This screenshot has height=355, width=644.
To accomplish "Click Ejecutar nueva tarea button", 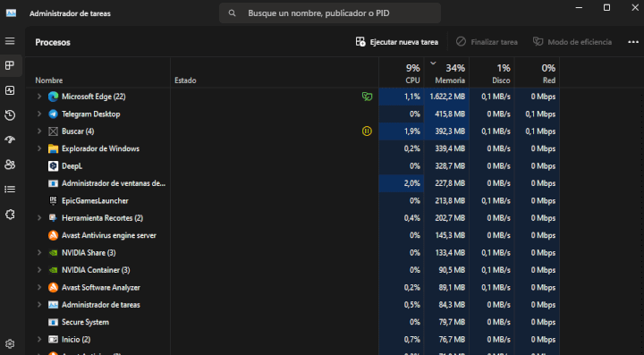I will click(x=397, y=42).
